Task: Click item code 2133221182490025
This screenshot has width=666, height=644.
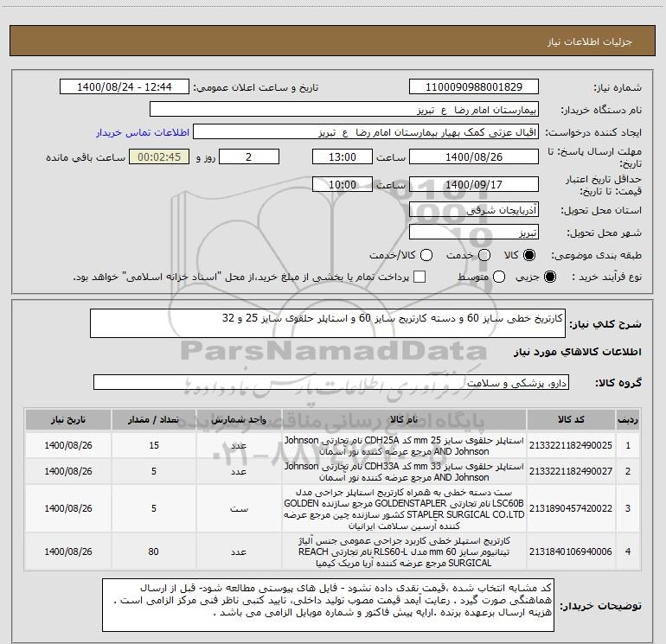Action: [571, 445]
